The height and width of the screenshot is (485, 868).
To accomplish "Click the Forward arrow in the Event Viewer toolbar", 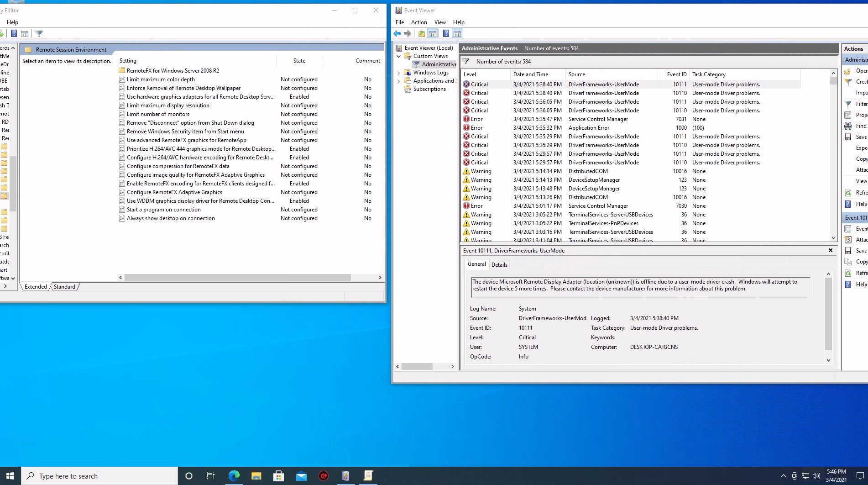I will coord(408,34).
